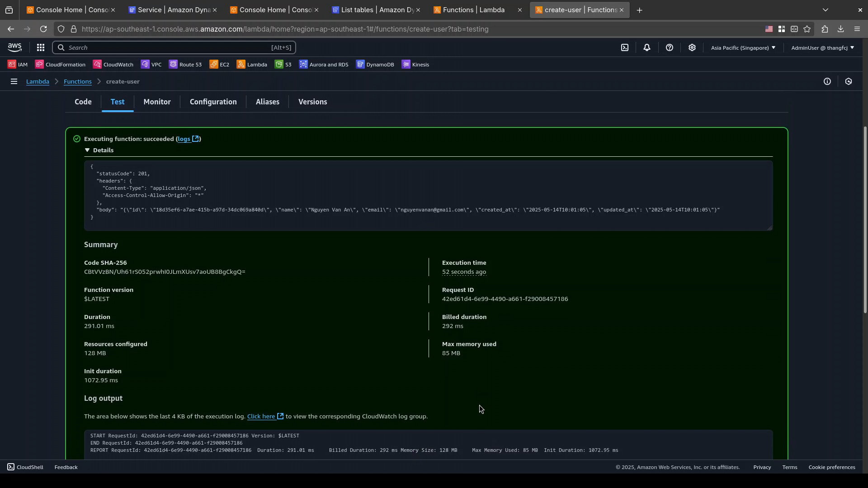Collapse the Details disclosure triangle

point(87,150)
